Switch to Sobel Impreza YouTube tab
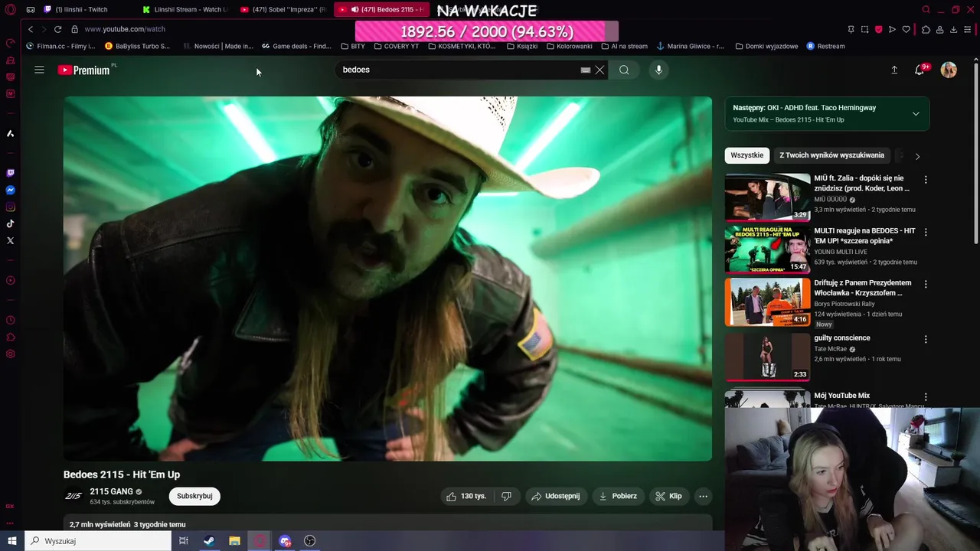This screenshot has width=980, height=551. click(283, 10)
